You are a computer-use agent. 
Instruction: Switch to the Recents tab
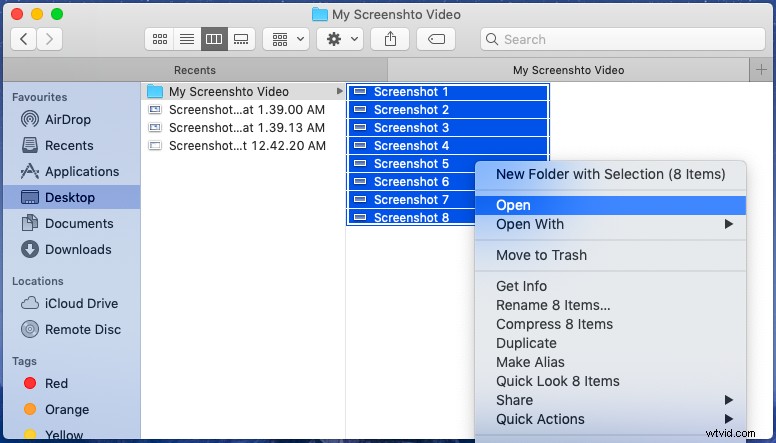195,70
